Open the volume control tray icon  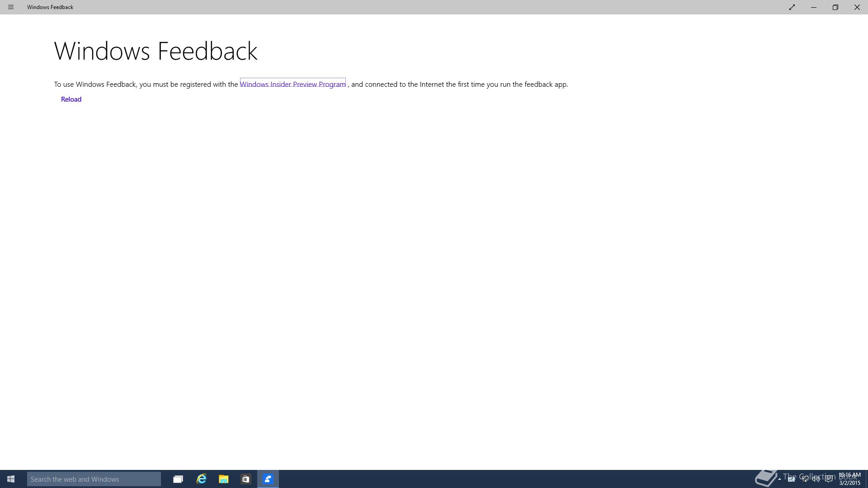click(816, 479)
